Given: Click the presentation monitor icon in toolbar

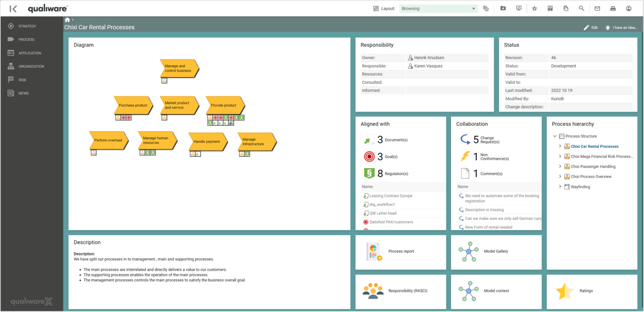Looking at the screenshot, I should pyautogui.click(x=519, y=8).
